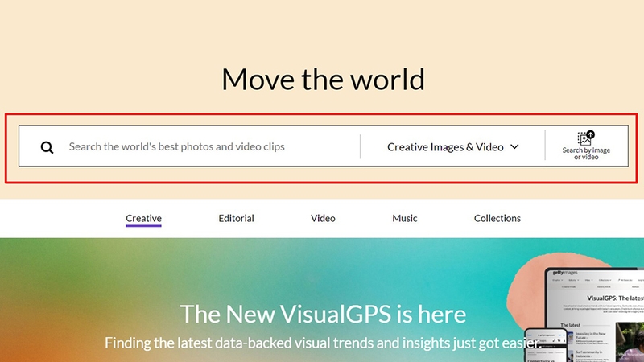Click the Move the world heading

click(323, 79)
